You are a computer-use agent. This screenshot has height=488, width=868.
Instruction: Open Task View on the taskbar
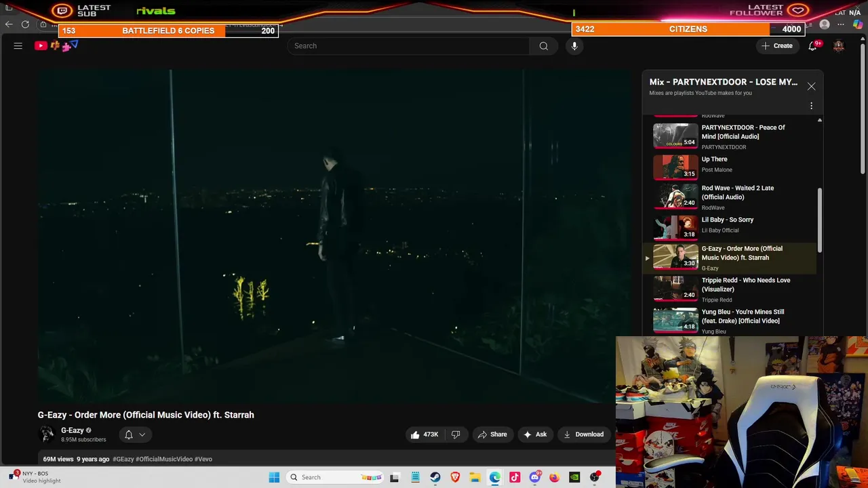pos(395,477)
